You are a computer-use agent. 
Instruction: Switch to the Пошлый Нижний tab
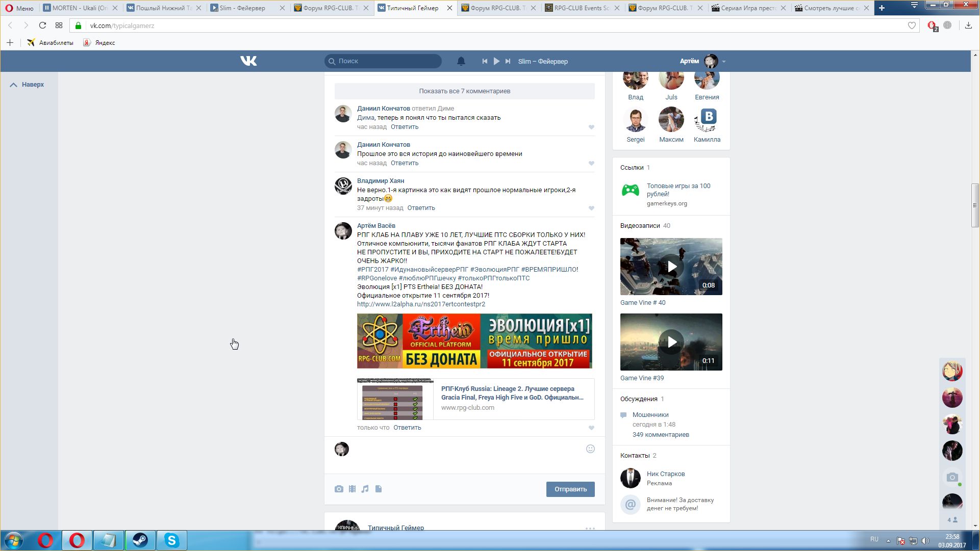click(164, 8)
